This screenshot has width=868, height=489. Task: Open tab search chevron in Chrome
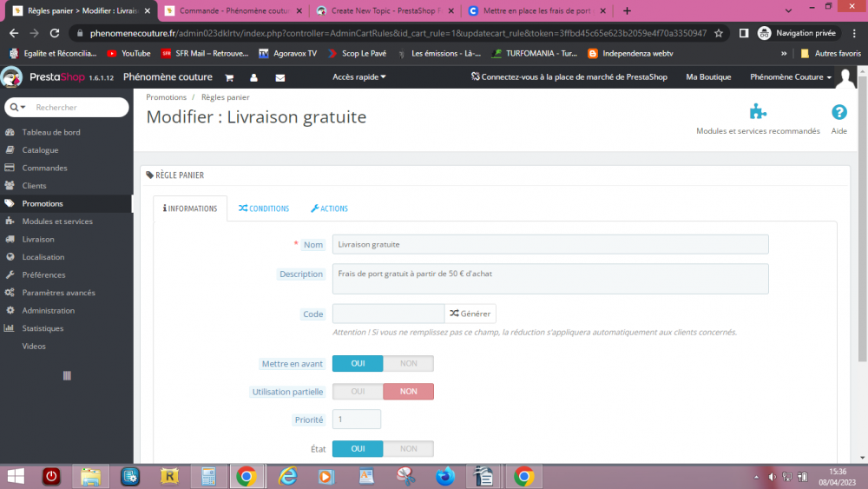tap(788, 10)
